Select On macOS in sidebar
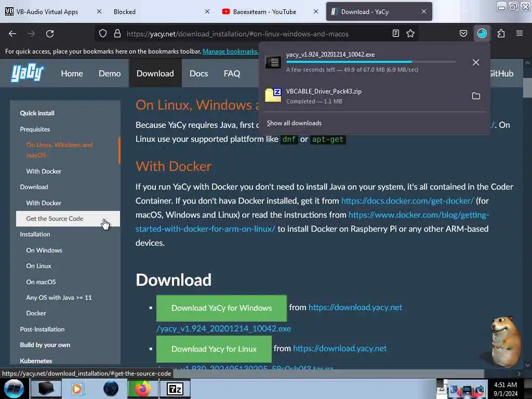This screenshot has height=399, width=532. pyautogui.click(x=41, y=282)
